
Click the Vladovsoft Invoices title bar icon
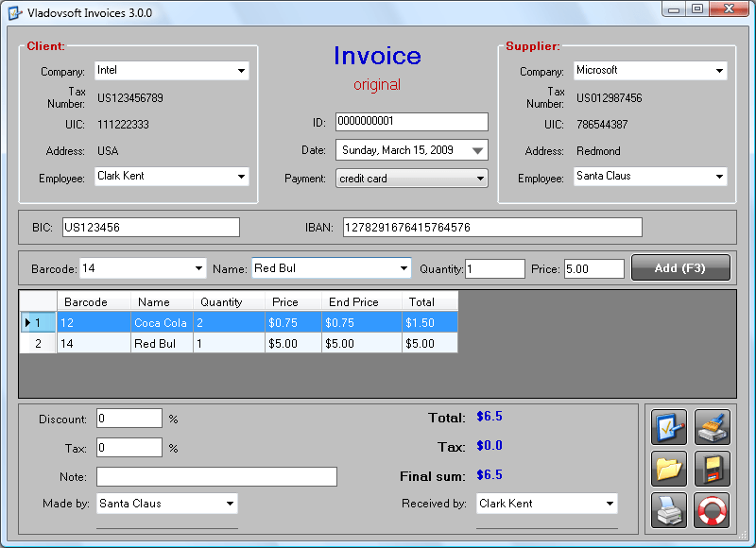(13, 9)
